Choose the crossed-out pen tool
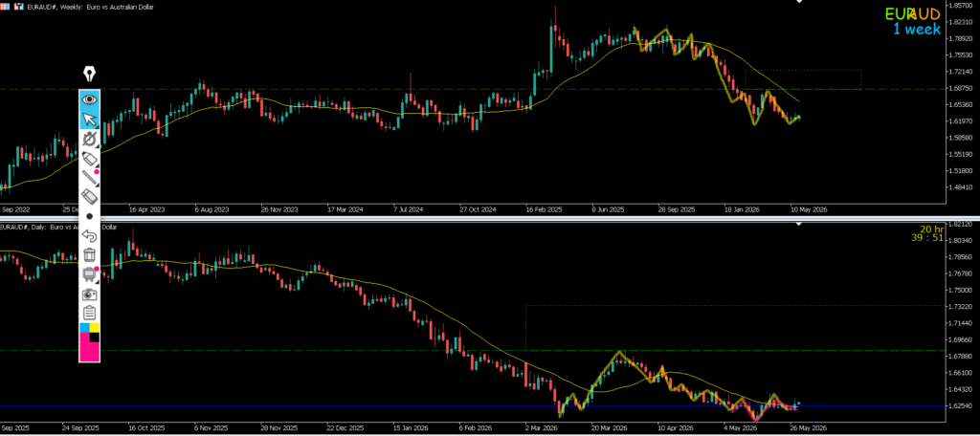The image size is (980, 436). tap(89, 139)
